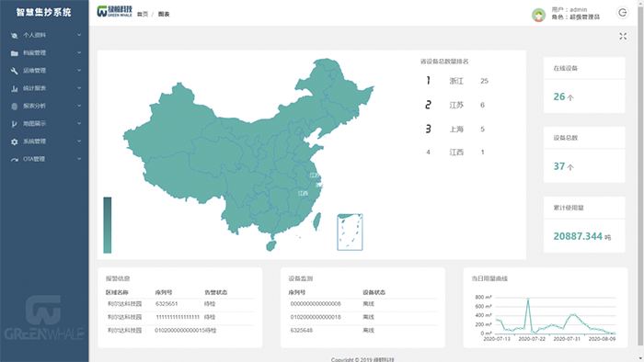Click serial 0000000000000008 in device table
Screen dimensions: 644x362
316,304
